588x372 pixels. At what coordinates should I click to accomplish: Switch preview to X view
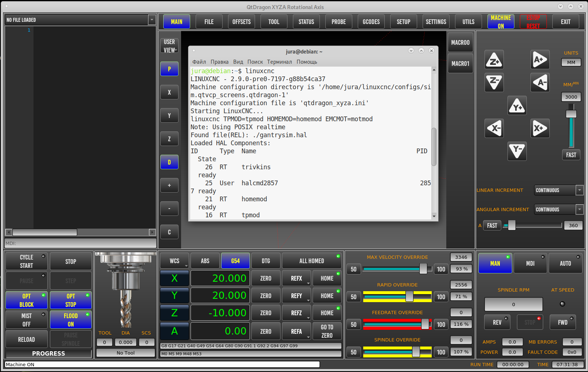169,92
